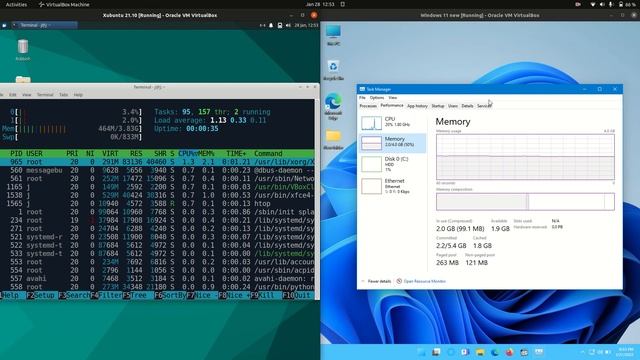Select the avahi-daemon process row

[157, 278]
